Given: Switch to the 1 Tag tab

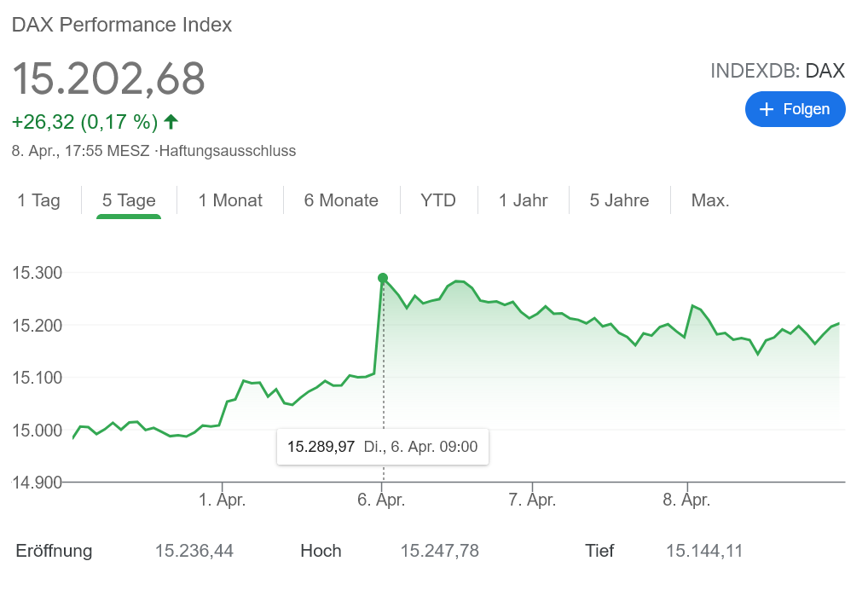Looking at the screenshot, I should pos(39,200).
